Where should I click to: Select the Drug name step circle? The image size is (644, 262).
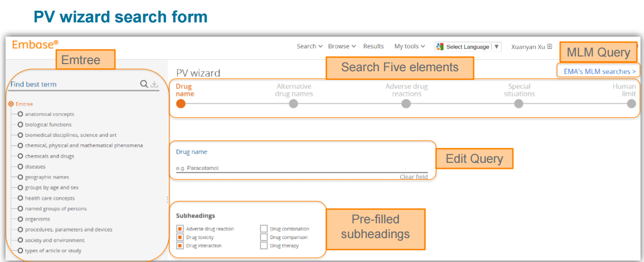181,103
